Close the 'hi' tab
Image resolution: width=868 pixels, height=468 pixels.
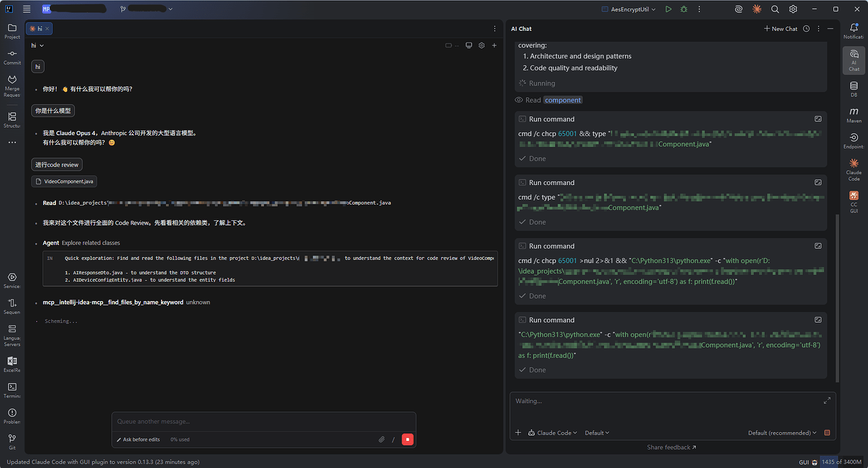[47, 29]
